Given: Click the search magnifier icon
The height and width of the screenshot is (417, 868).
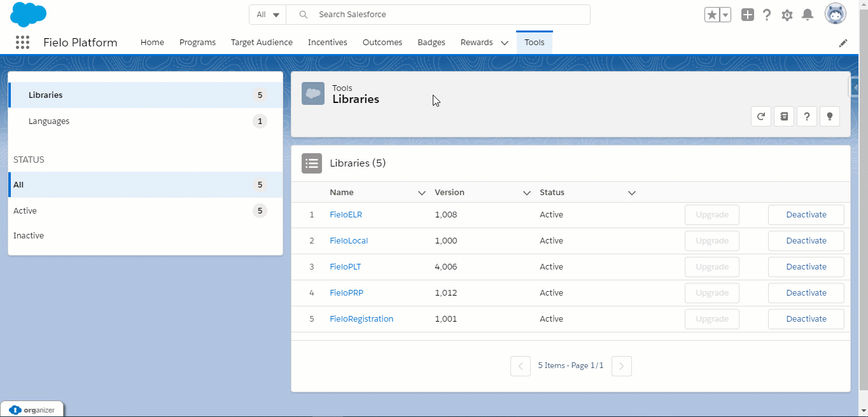Looking at the screenshot, I should pyautogui.click(x=304, y=15).
